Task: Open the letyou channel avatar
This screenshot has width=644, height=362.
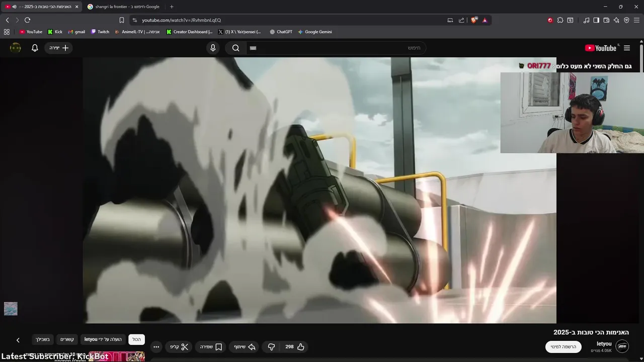Action: [622, 346]
